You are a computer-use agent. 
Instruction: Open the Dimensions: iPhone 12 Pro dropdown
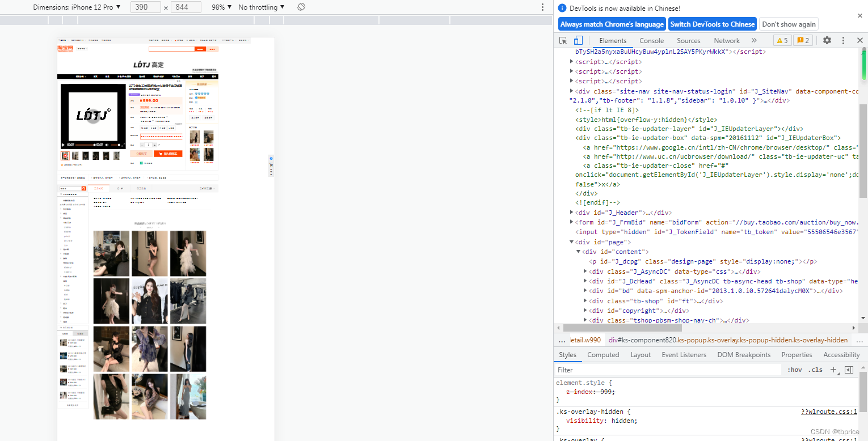[x=77, y=7]
